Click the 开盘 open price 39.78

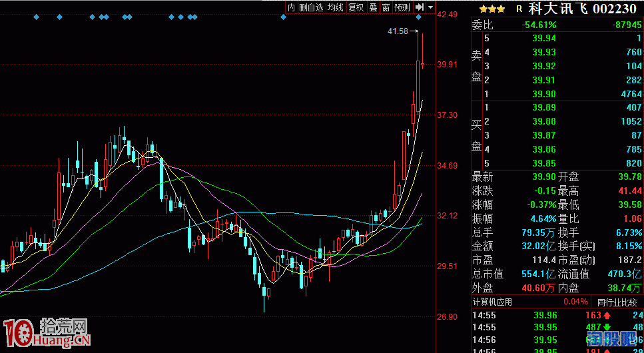630,177
